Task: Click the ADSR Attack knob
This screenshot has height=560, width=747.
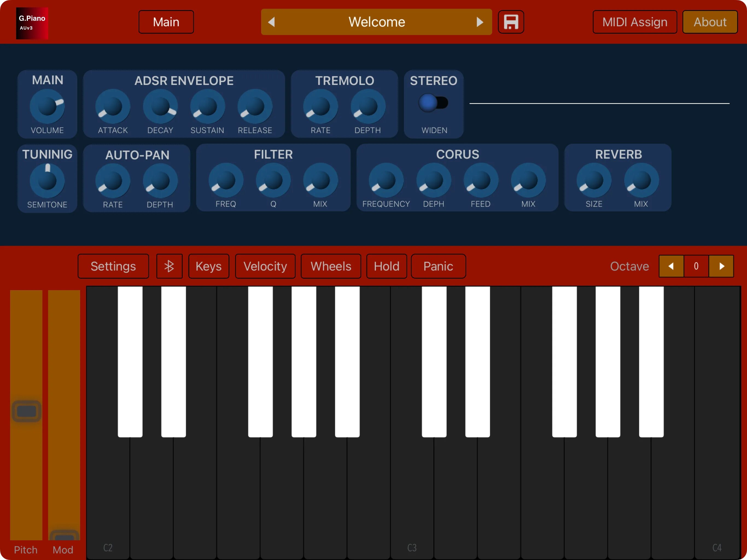Action: (x=113, y=106)
